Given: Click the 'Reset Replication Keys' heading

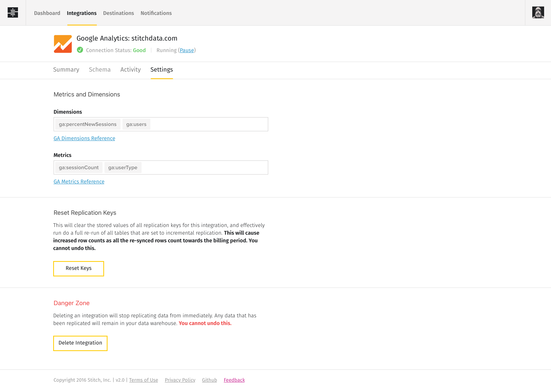Looking at the screenshot, I should click(x=85, y=213).
